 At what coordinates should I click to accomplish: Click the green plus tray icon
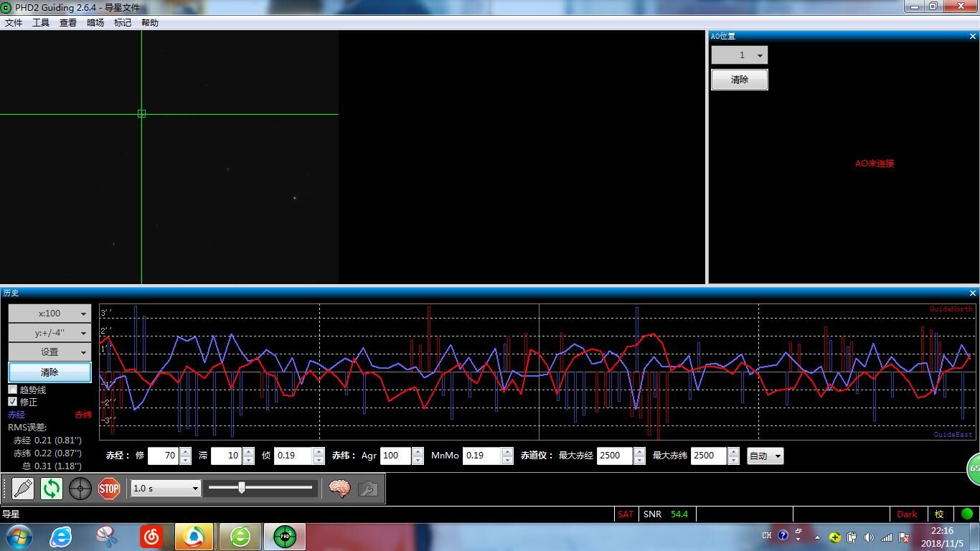click(834, 537)
